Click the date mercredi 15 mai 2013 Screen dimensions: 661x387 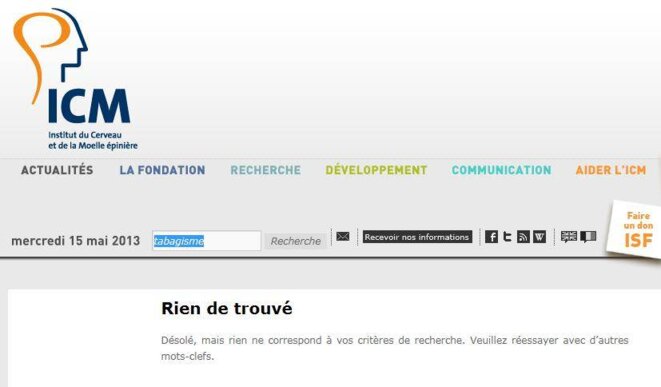tap(75, 241)
